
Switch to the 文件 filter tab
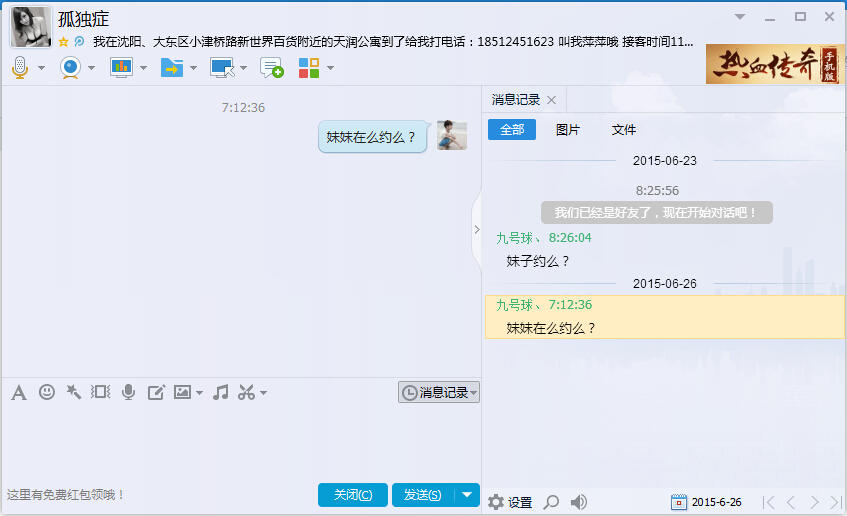tap(624, 130)
